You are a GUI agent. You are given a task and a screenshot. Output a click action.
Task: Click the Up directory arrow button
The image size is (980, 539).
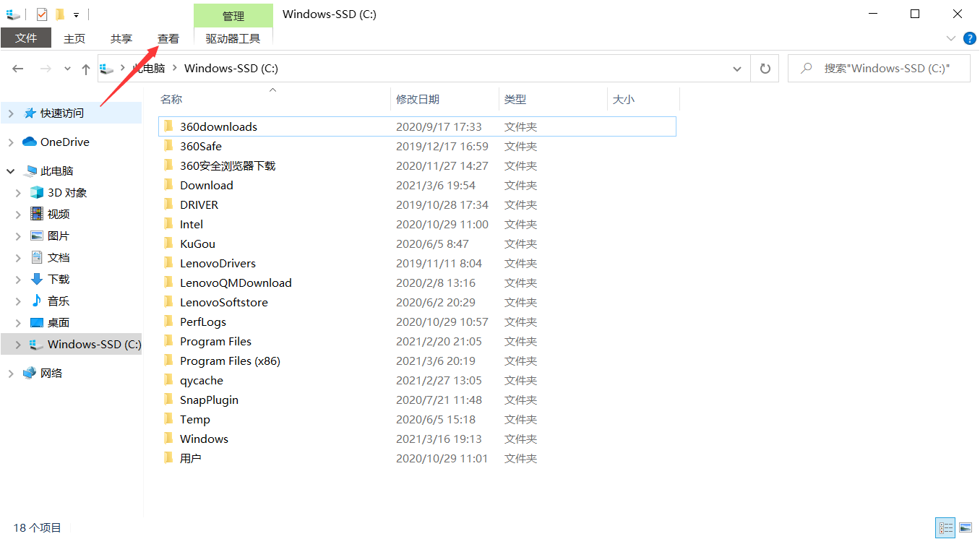point(86,69)
